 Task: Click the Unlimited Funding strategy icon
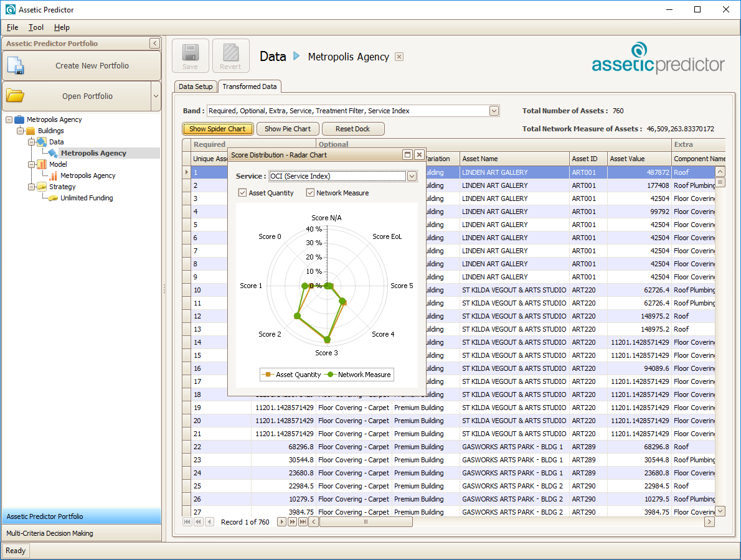(54, 198)
